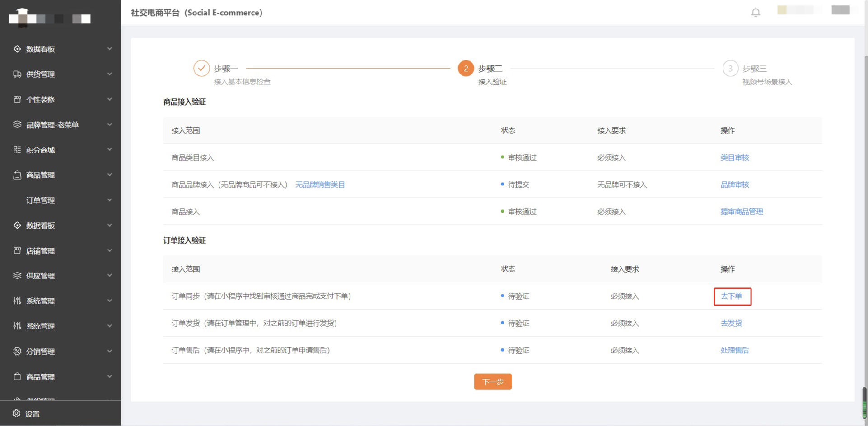Expand the 分销管理 menu chevron
868x426 pixels.
point(109,351)
